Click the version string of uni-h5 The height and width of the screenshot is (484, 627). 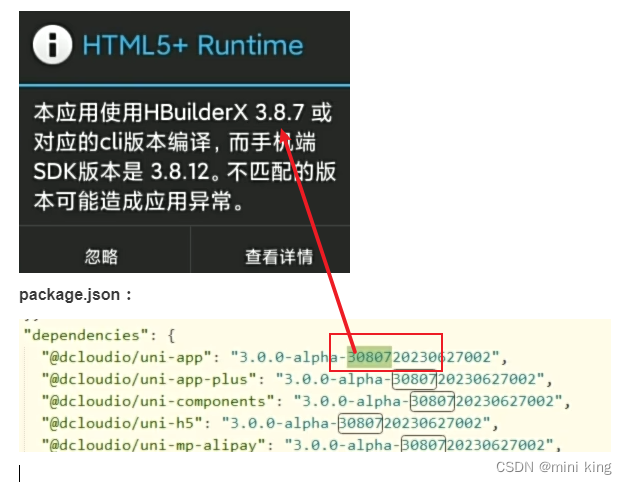pos(356,423)
